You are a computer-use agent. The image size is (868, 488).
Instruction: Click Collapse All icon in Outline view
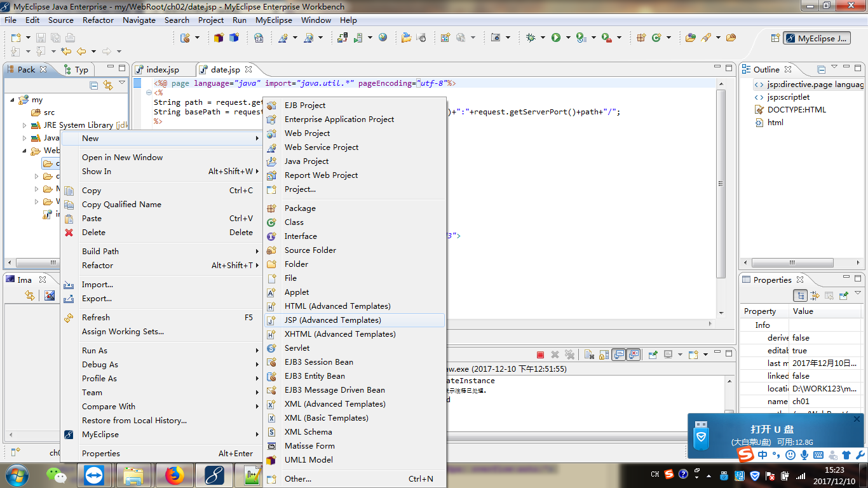[x=821, y=69]
